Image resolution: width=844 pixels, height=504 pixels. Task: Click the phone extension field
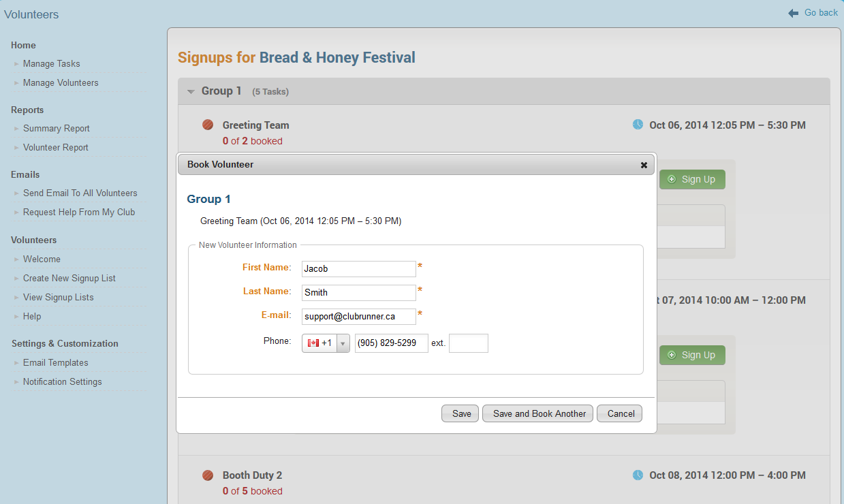point(469,343)
